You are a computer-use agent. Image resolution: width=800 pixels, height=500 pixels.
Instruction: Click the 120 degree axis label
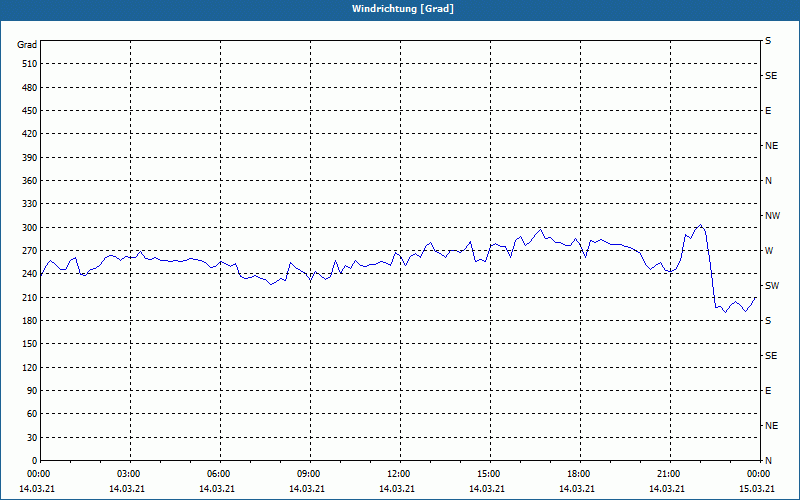coord(30,367)
